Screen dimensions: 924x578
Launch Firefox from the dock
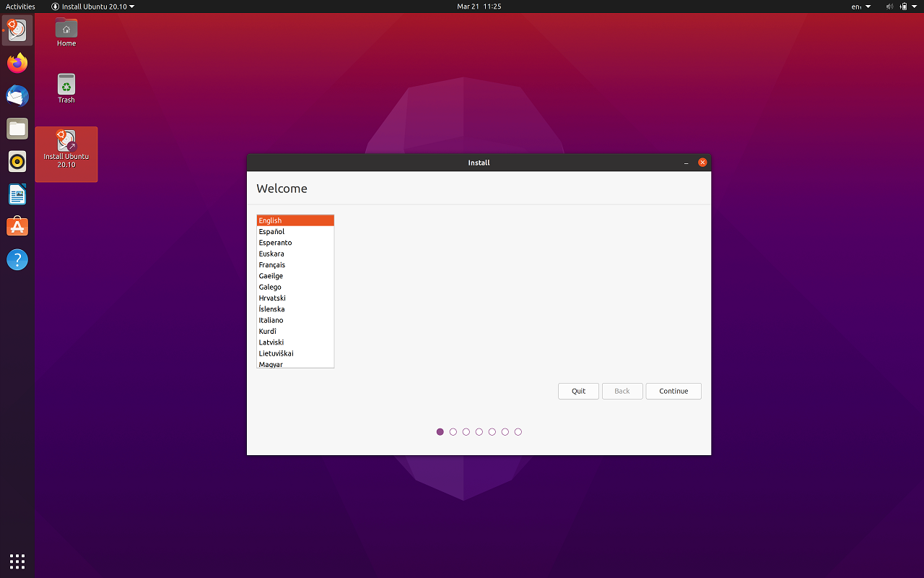point(17,63)
